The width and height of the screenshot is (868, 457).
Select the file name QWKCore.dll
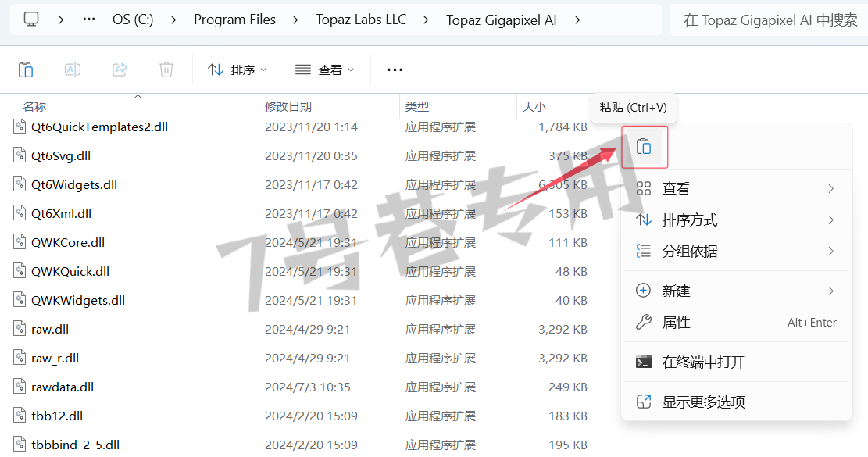click(68, 242)
